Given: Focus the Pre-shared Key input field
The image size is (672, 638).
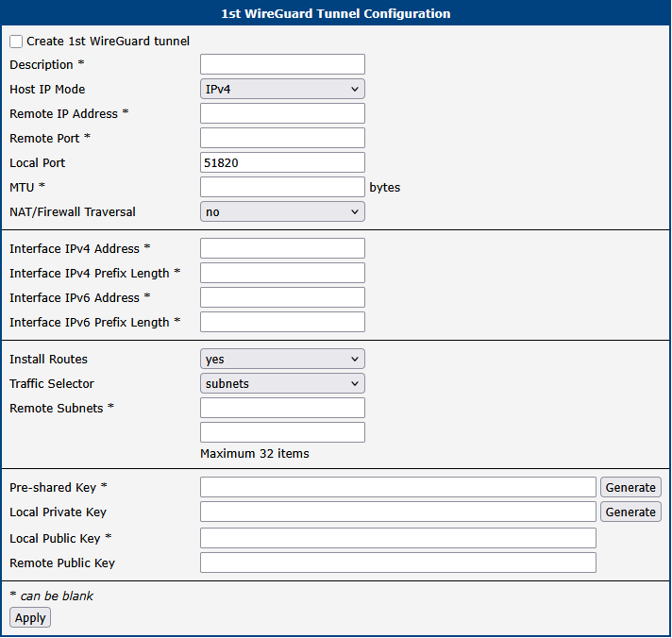Looking at the screenshot, I should click(398, 487).
